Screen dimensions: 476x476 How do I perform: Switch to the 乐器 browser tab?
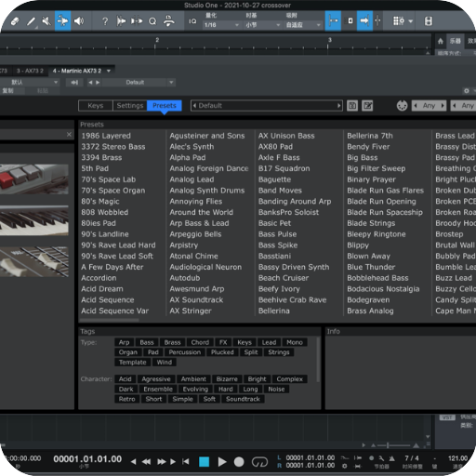click(x=456, y=41)
